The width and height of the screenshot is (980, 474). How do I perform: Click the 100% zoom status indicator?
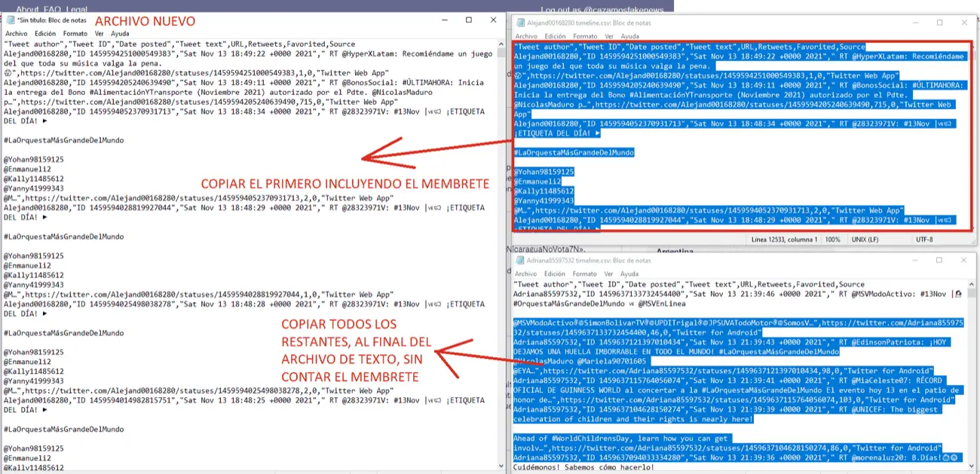[832, 239]
